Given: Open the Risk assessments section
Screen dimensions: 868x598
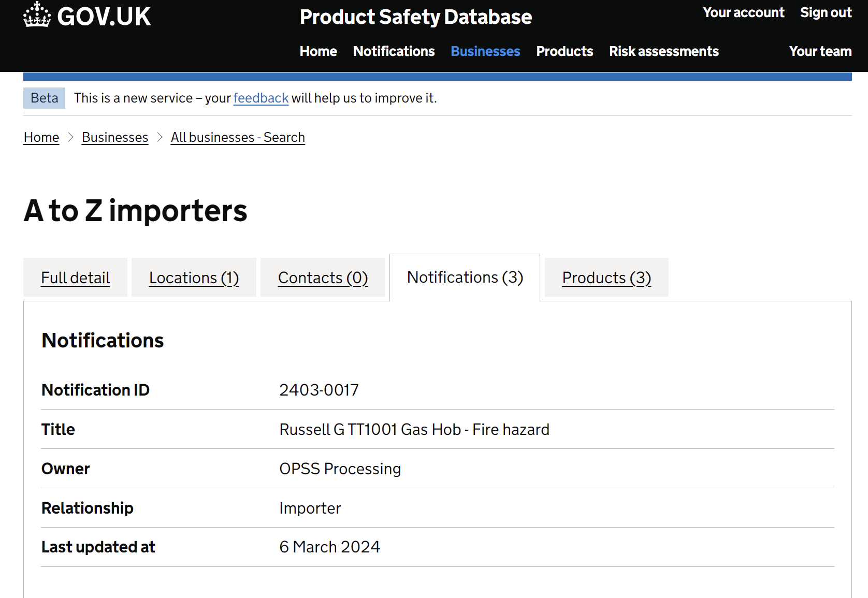Looking at the screenshot, I should click(x=663, y=51).
